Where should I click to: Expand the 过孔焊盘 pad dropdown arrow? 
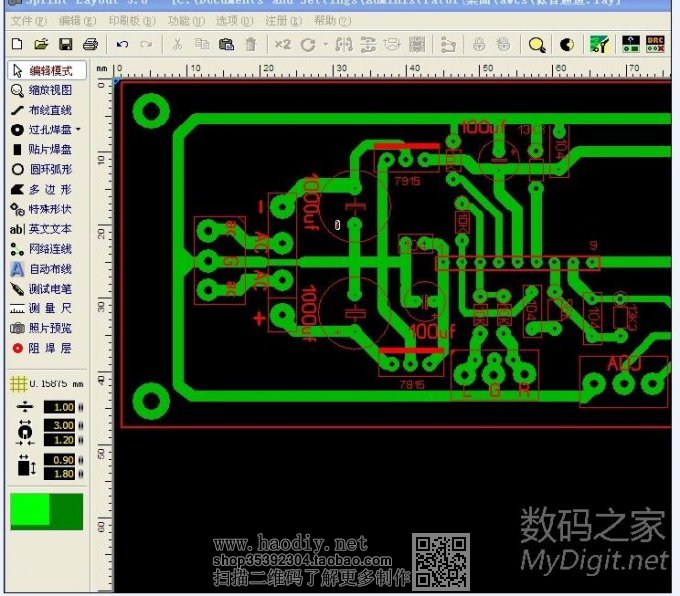[x=78, y=130]
